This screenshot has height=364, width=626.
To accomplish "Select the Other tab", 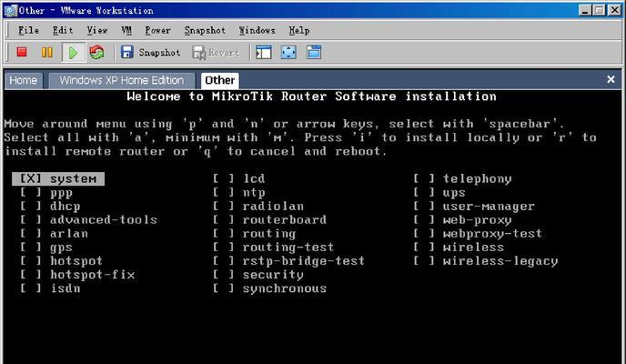I will tap(220, 81).
